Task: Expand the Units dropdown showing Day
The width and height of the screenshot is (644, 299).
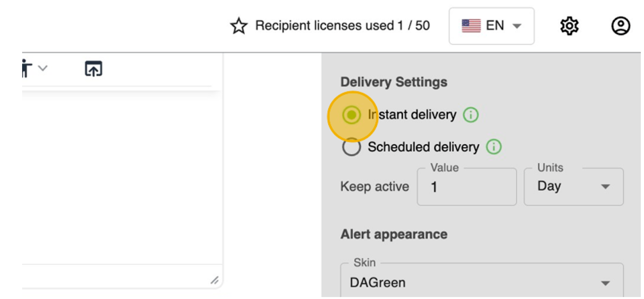Action: pyautogui.click(x=573, y=187)
